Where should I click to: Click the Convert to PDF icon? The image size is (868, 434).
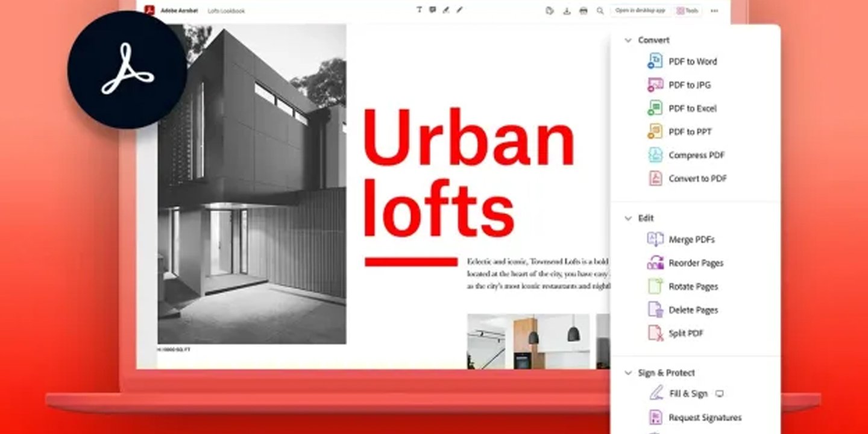point(655,178)
